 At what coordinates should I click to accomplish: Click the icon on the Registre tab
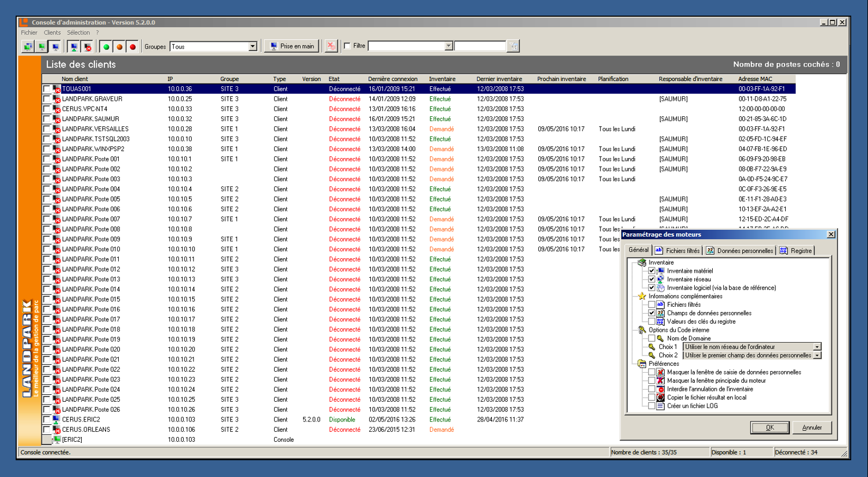tap(784, 251)
